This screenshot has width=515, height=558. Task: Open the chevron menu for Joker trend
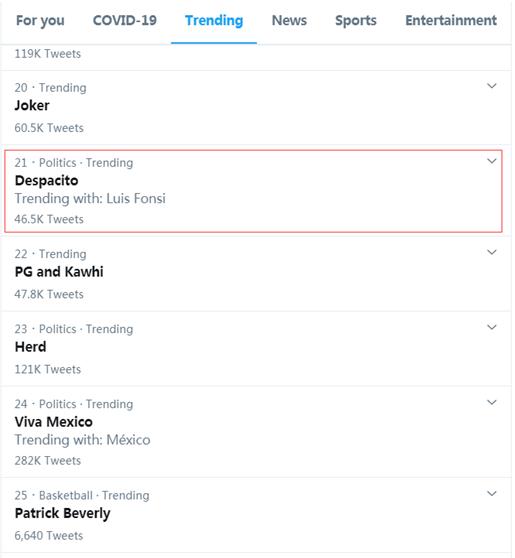(491, 86)
